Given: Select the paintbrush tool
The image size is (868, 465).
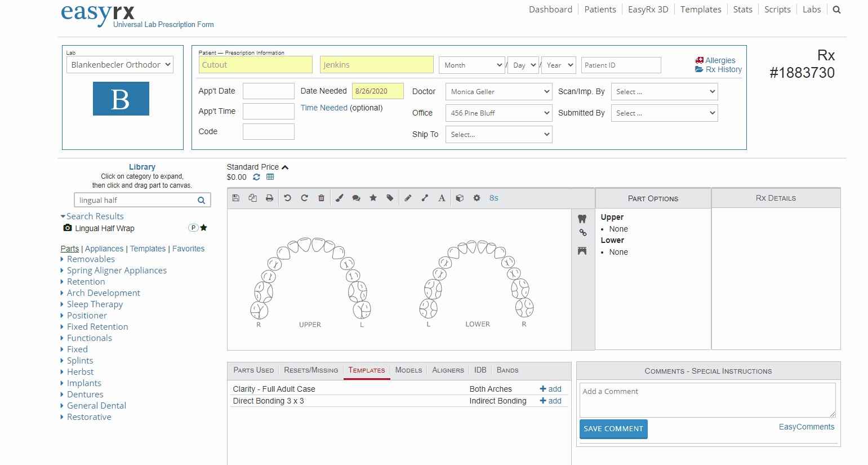Looking at the screenshot, I should click(340, 198).
